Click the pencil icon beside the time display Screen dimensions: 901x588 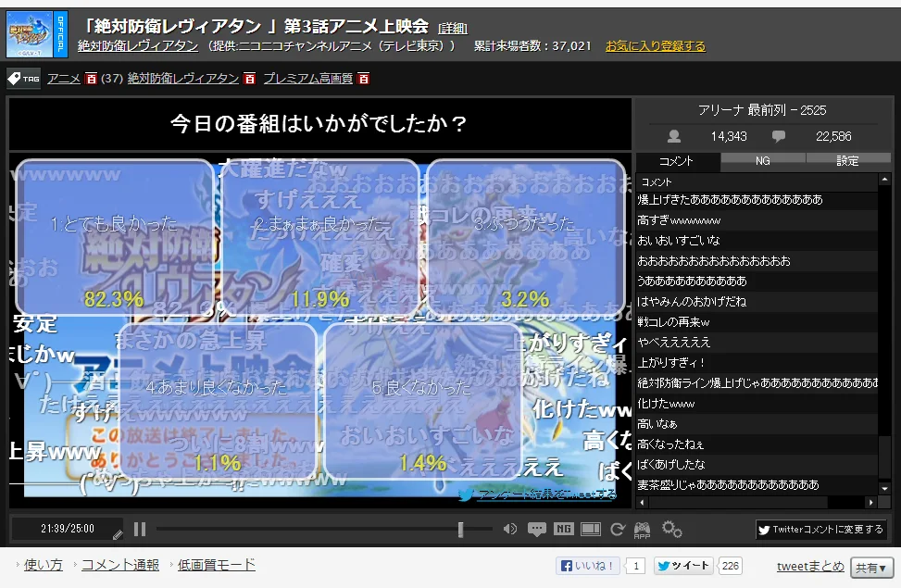[x=117, y=532]
